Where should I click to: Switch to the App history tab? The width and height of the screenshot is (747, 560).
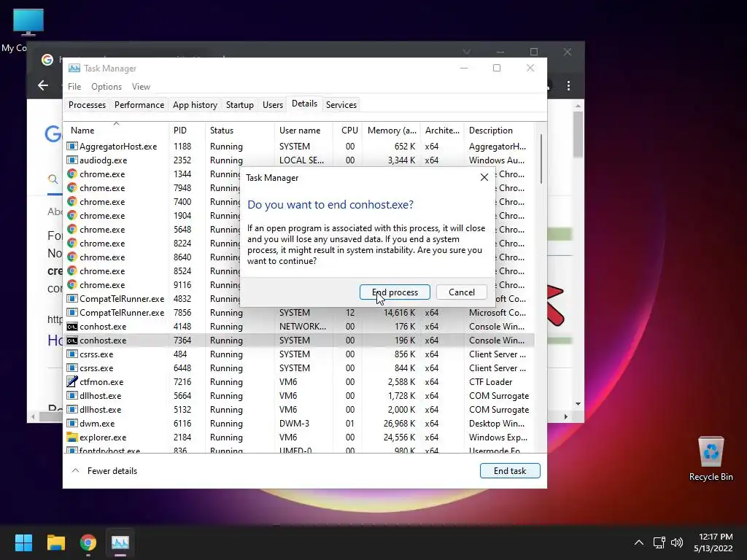(195, 105)
